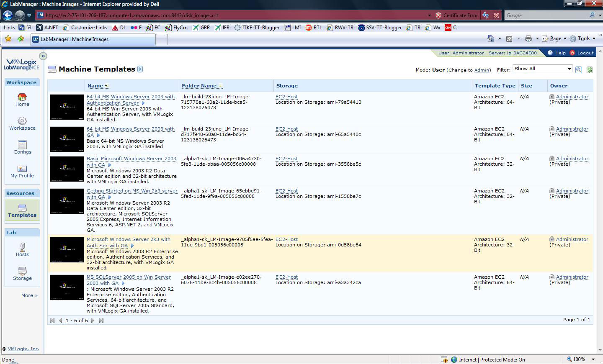Viewport: 603px width, 364px height.
Task: Click the RSS feeds toolbar icon
Action: click(509, 38)
